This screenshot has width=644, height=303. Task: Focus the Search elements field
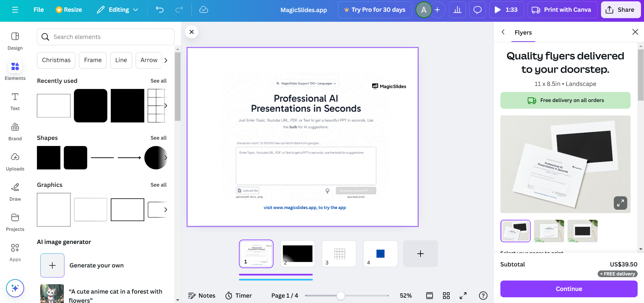click(106, 37)
